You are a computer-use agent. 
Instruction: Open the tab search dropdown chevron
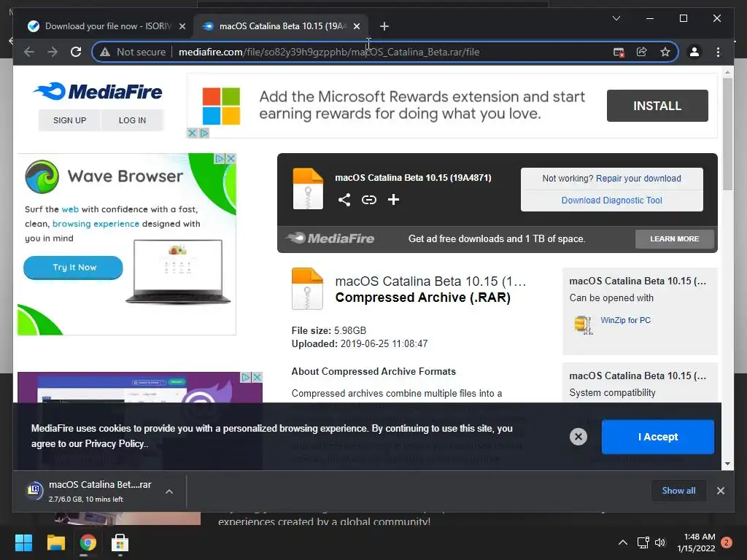[x=616, y=18]
